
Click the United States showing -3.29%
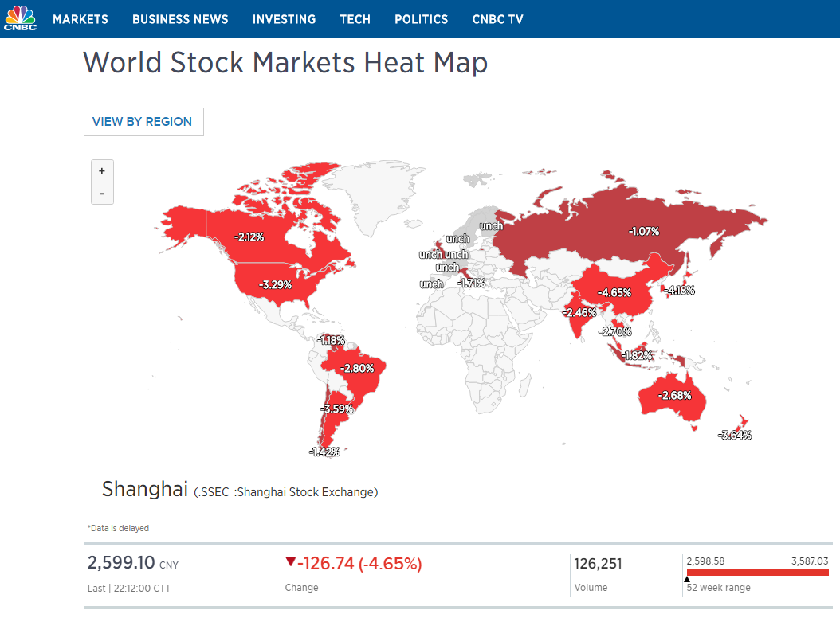tap(274, 284)
